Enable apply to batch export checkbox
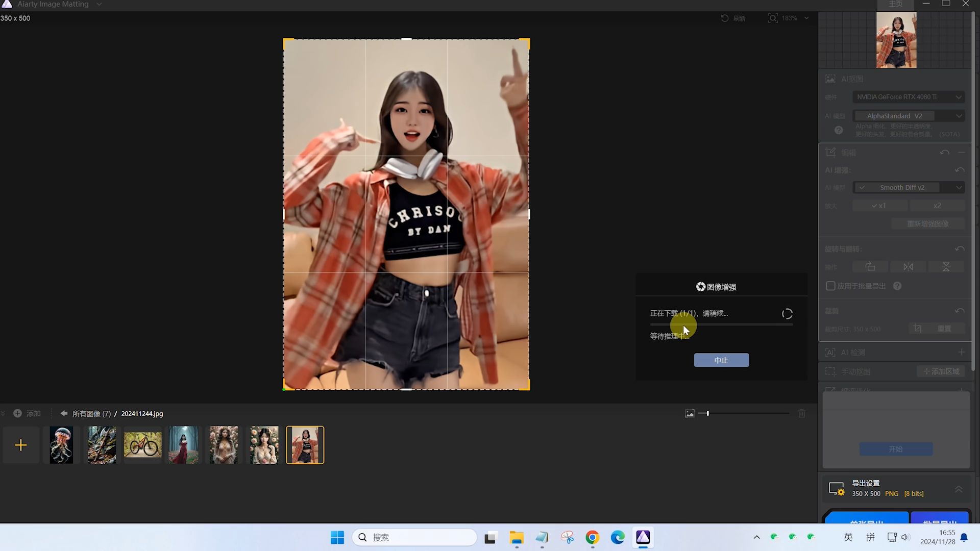Viewport: 980px width, 551px height. [830, 286]
